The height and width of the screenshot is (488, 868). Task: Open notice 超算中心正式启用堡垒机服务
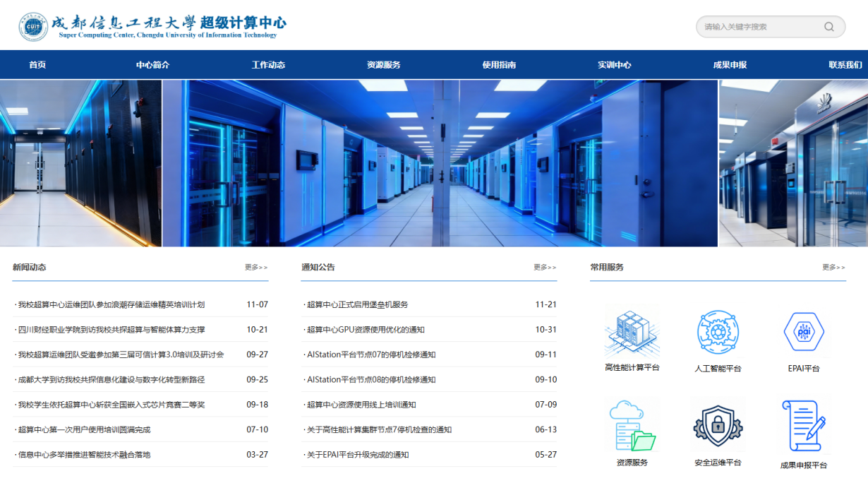[357, 305]
